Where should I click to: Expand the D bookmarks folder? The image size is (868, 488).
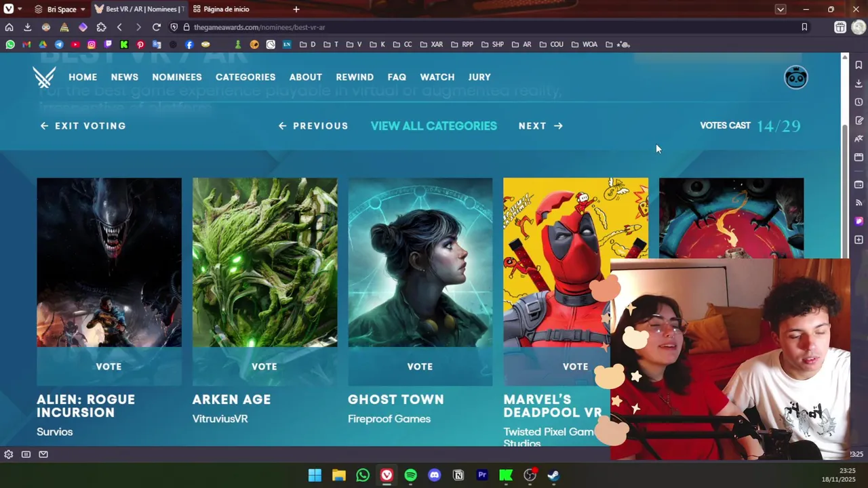pos(307,44)
